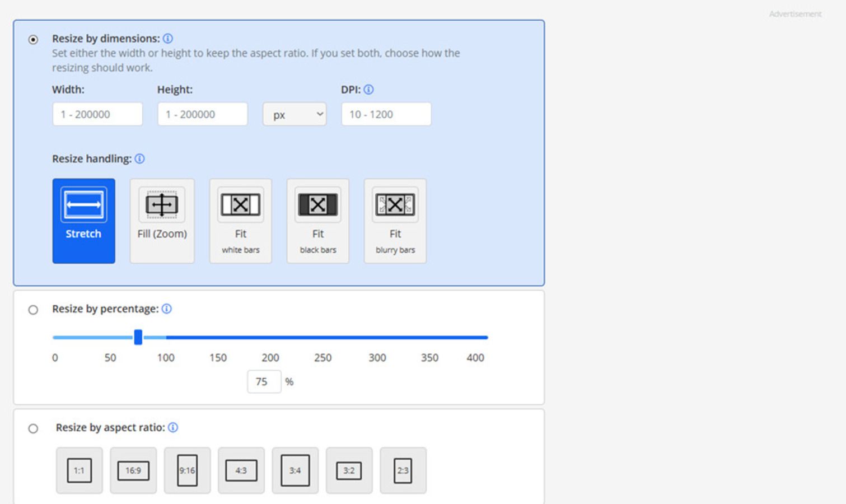Click the percentage slider handle
Image resolution: width=846 pixels, height=504 pixels.
pyautogui.click(x=138, y=337)
